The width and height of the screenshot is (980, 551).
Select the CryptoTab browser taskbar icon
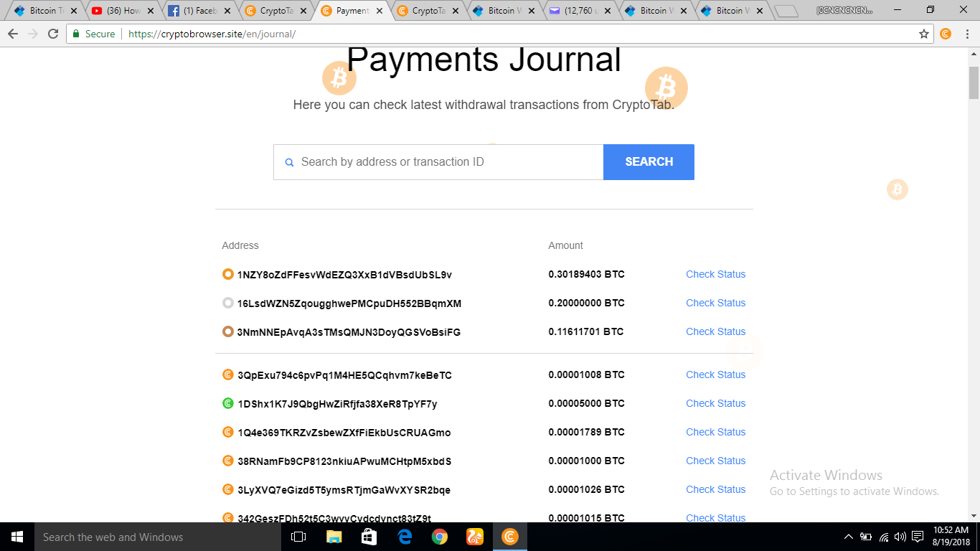510,537
